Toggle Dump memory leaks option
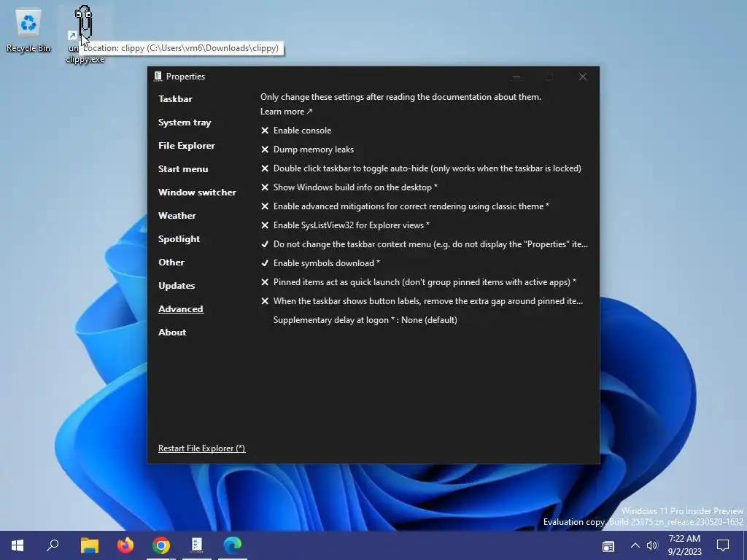 pos(307,149)
